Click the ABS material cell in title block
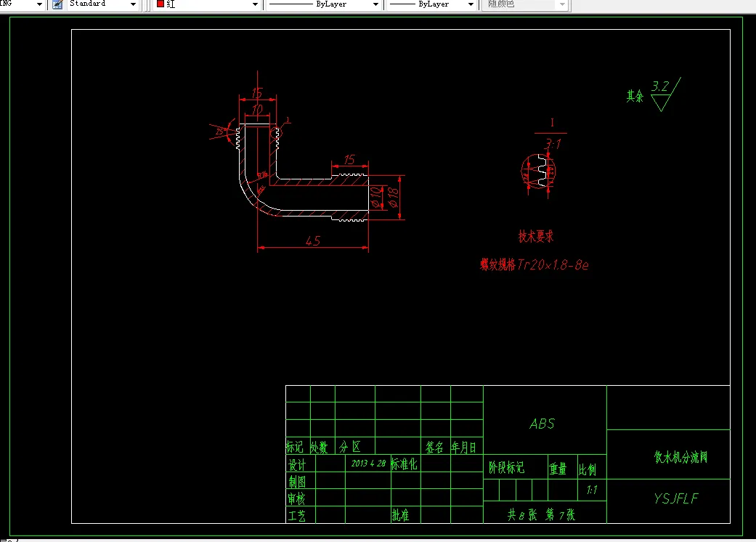The height and width of the screenshot is (542, 756). click(x=542, y=424)
